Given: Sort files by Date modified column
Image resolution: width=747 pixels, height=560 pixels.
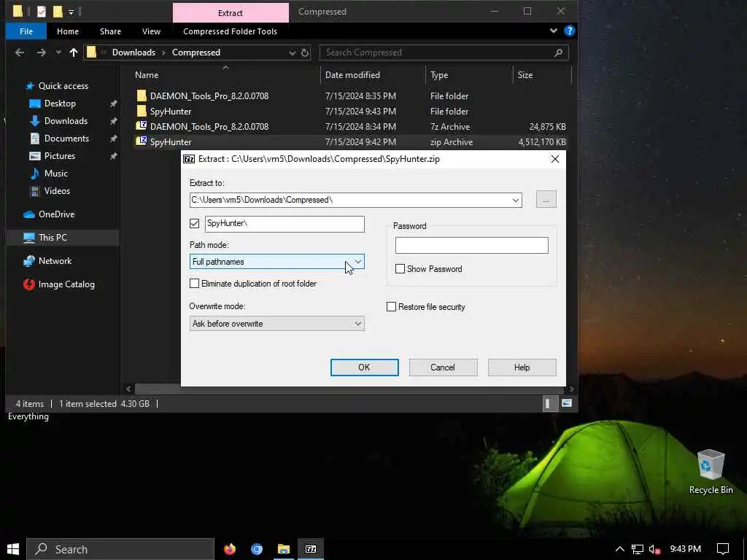Looking at the screenshot, I should [352, 75].
